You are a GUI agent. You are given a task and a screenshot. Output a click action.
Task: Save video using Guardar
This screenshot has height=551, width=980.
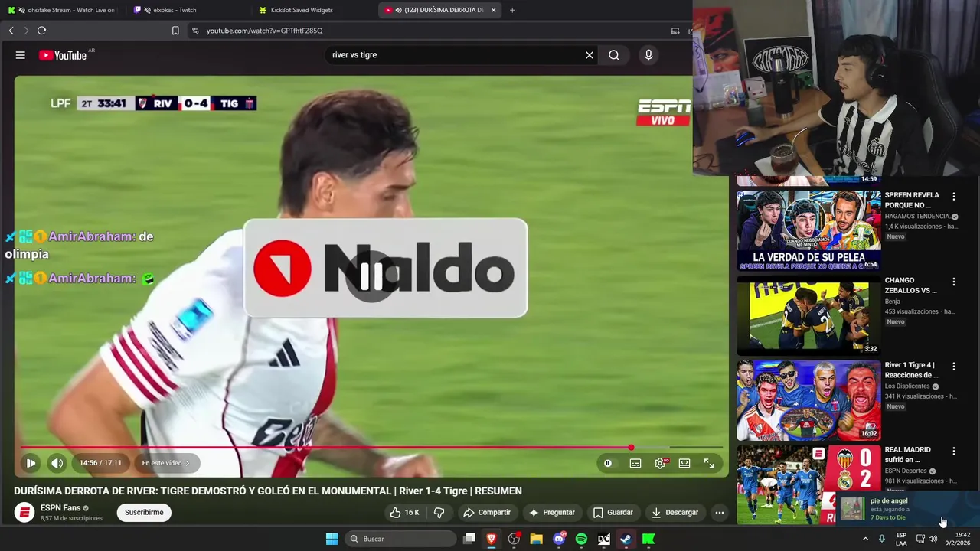coord(613,512)
